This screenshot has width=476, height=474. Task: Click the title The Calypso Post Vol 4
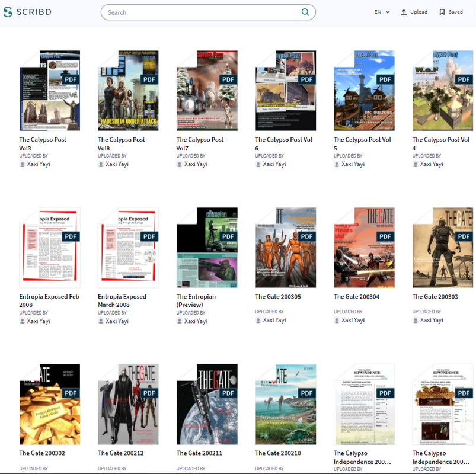pyautogui.click(x=441, y=144)
